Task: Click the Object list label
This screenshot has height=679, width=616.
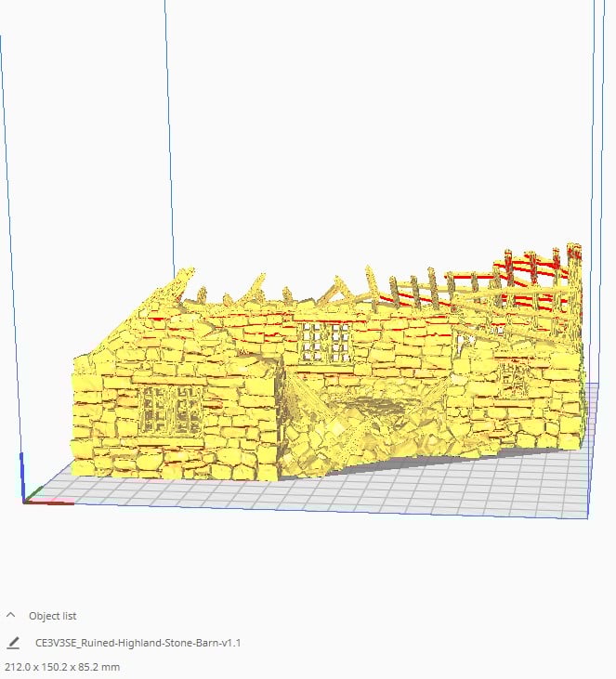Action: 52,616
